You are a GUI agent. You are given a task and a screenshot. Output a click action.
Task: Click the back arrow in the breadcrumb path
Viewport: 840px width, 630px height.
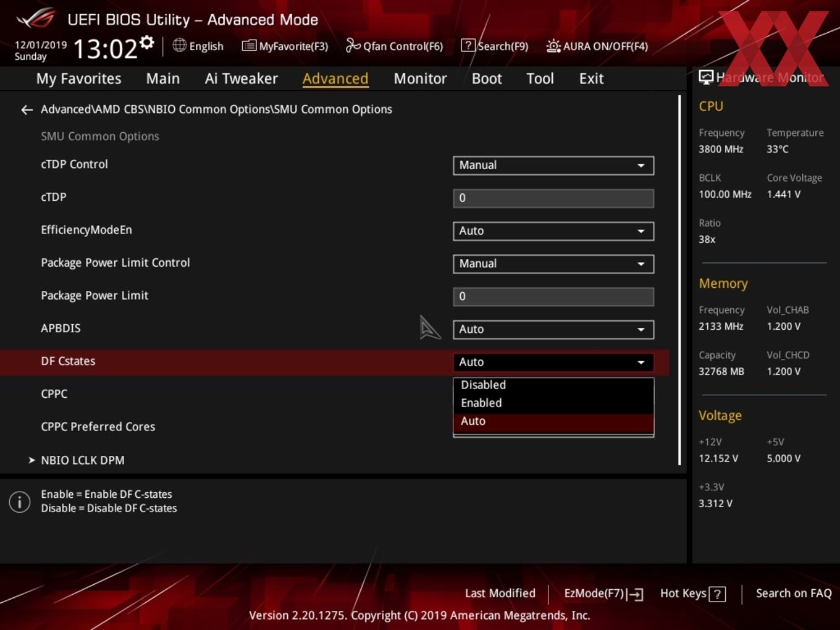tap(27, 110)
